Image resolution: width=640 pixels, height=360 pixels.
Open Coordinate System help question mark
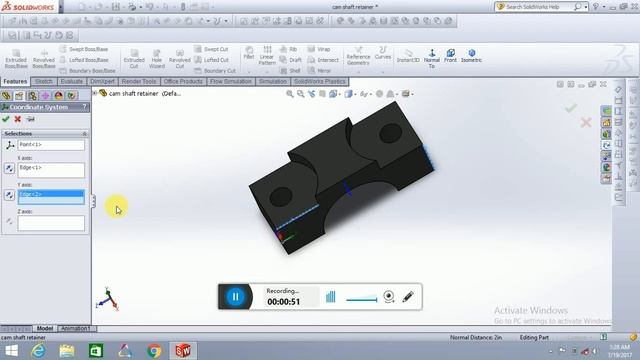click(x=84, y=107)
